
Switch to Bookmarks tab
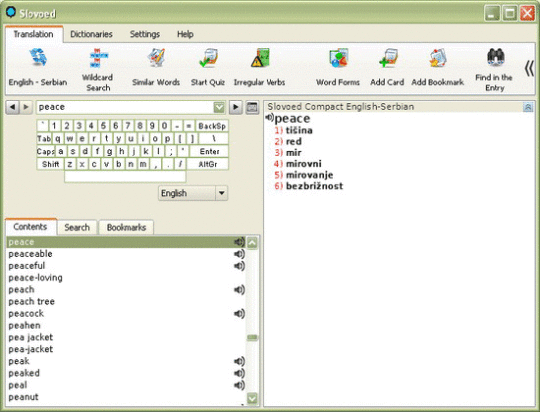point(126,227)
